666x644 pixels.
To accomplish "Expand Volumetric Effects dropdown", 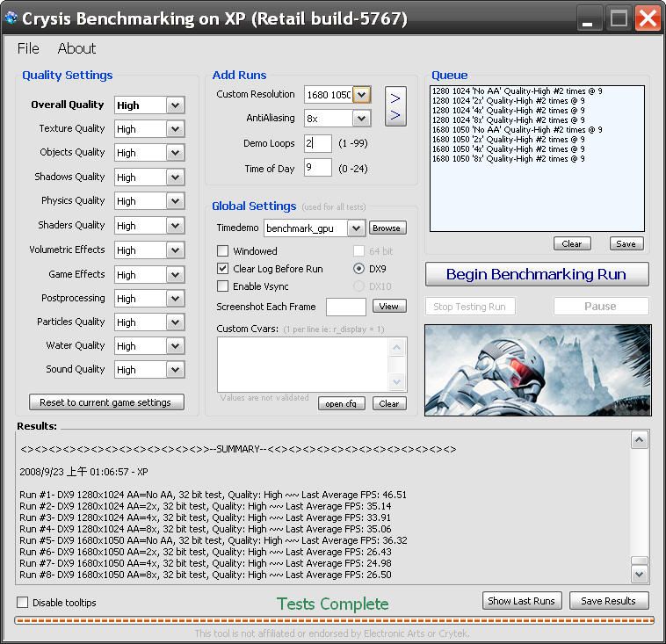I will tap(175, 250).
